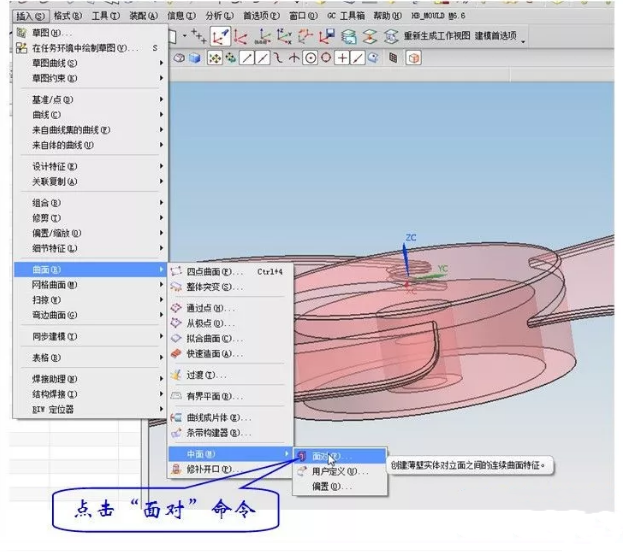Screen dimensions: 623x552
Task: Click the wireframe disc view icon
Action: point(179,58)
